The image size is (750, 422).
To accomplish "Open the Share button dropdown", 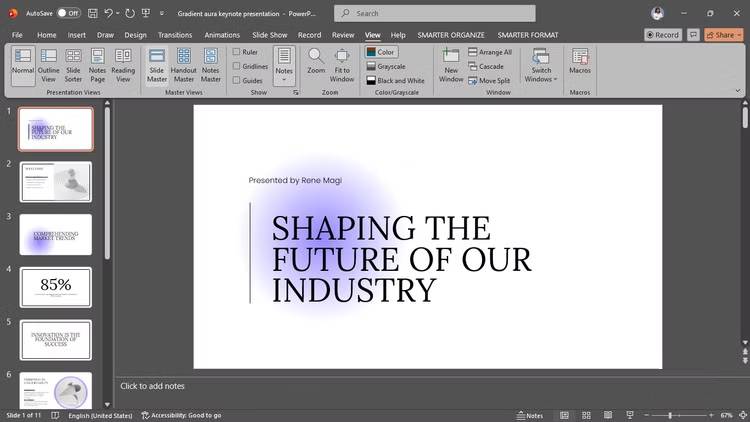I will pyautogui.click(x=724, y=35).
